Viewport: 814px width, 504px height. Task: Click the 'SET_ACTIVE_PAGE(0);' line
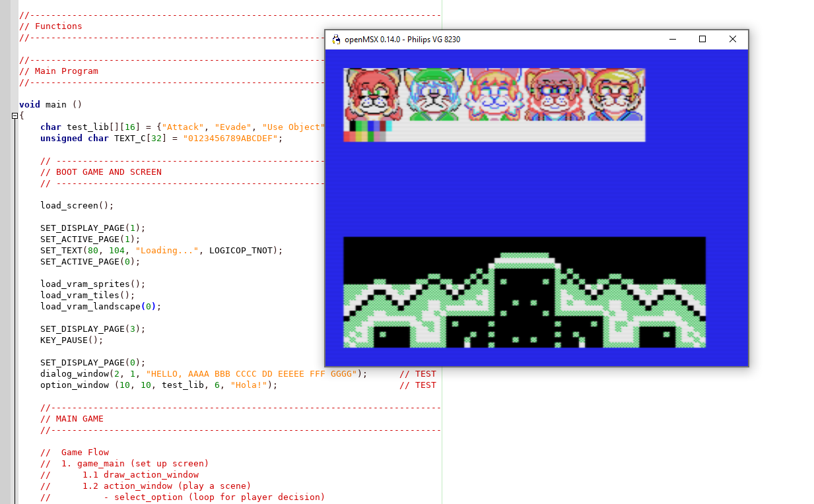tap(90, 261)
